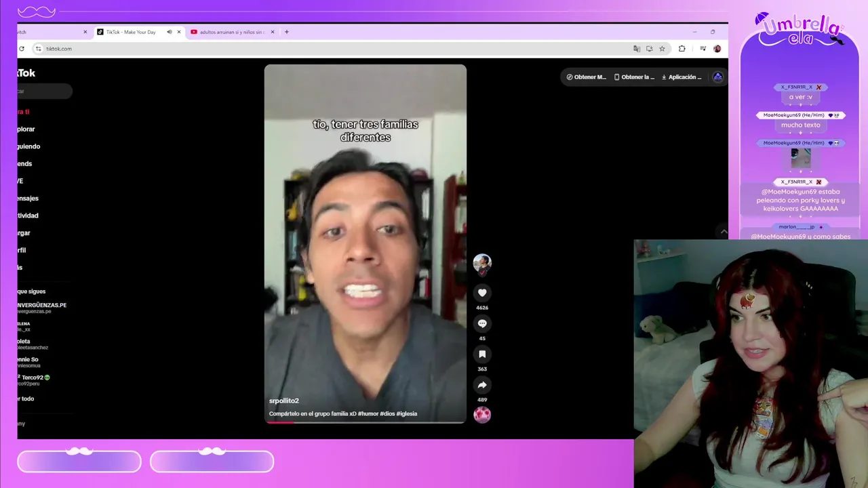Close the YouTube adultos arruinan tab

273,32
